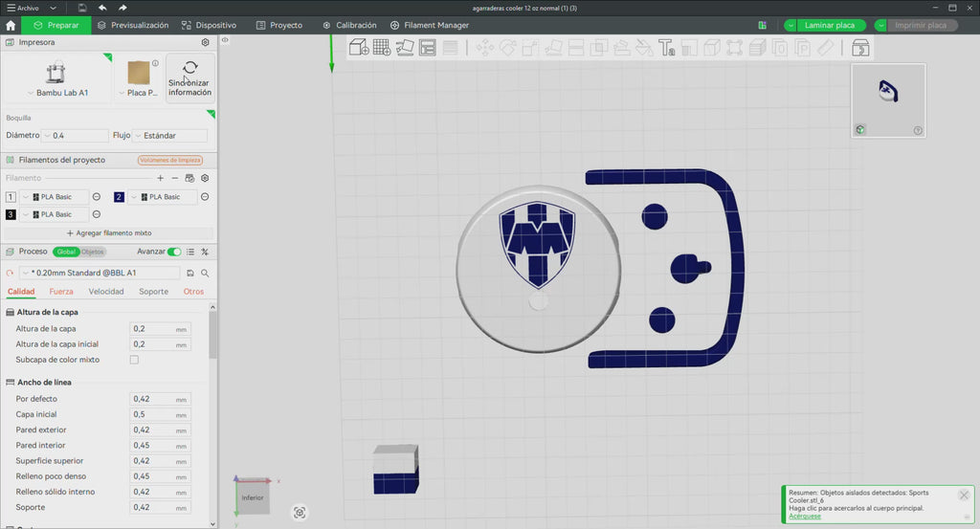Save the process preset icon

pos(190,273)
